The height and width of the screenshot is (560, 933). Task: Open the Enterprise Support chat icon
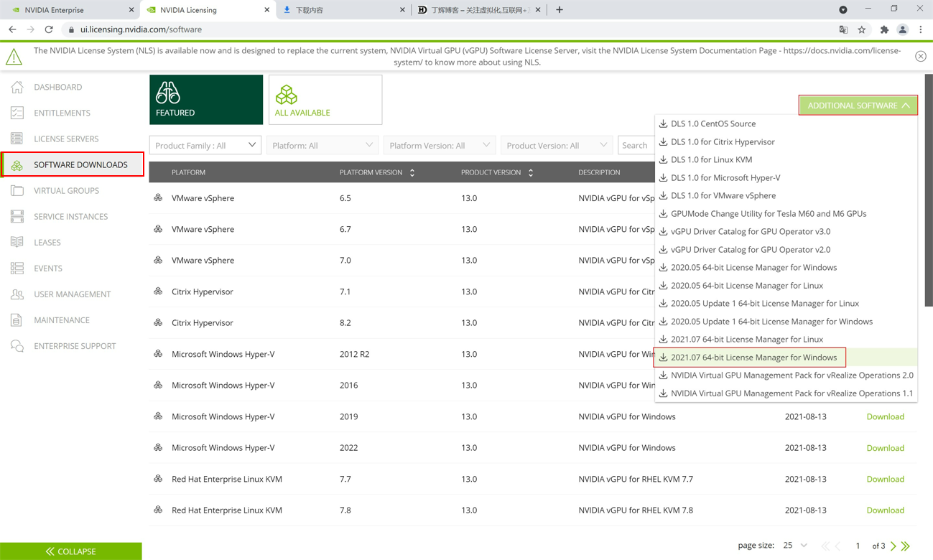(x=17, y=346)
